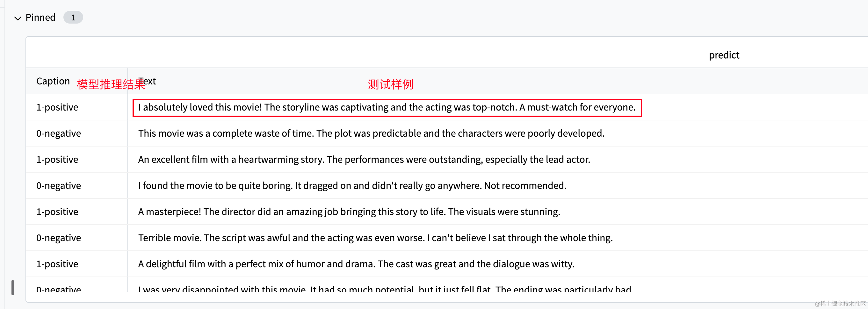This screenshot has height=309, width=868.
Task: Click the vertical scrollbar handle at left
Action: [x=13, y=287]
